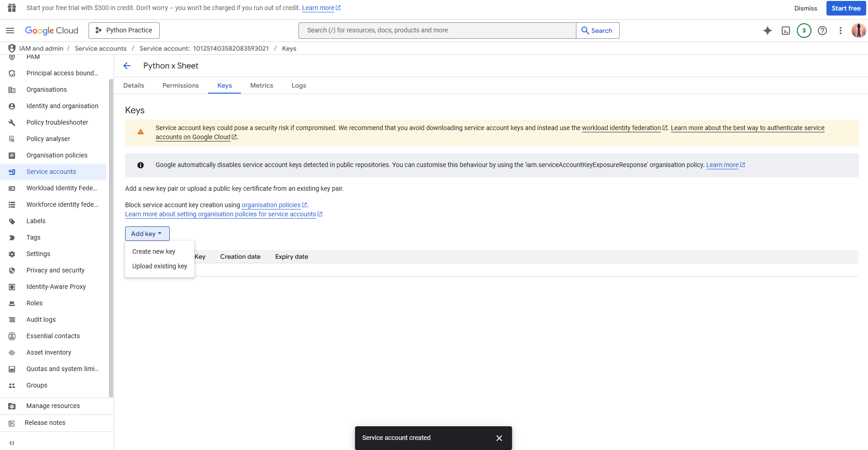Click the Settings gear icon in sidebar

12,254
